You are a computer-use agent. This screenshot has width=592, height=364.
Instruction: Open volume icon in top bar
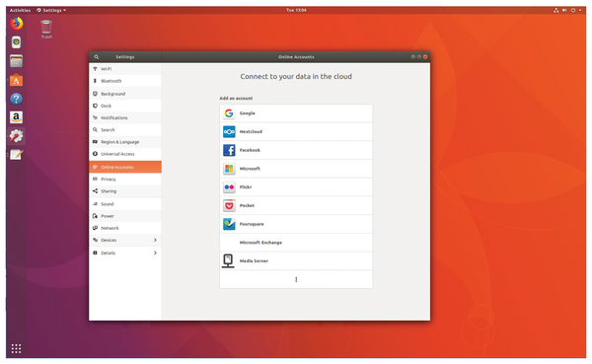[564, 10]
